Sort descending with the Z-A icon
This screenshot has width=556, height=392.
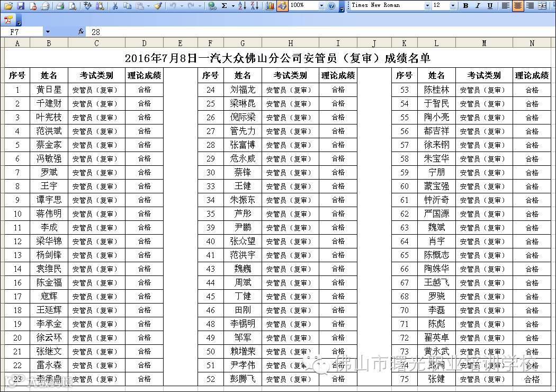(255, 6)
